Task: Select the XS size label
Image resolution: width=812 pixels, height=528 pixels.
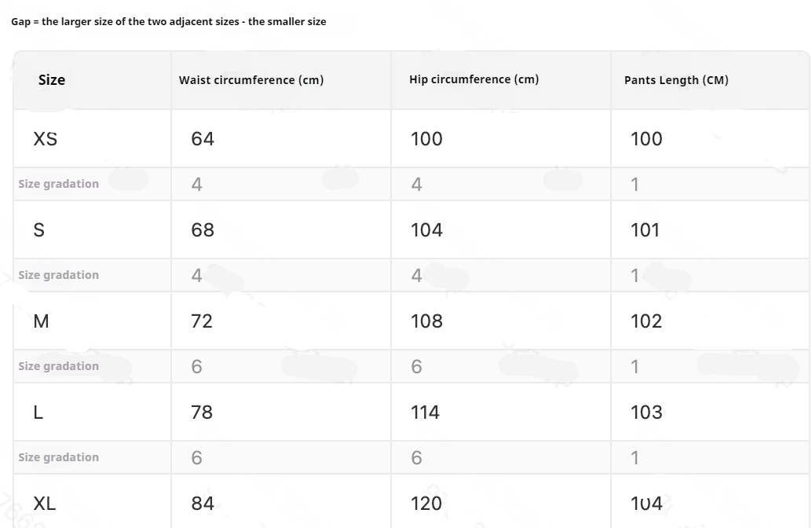Action: 46,139
